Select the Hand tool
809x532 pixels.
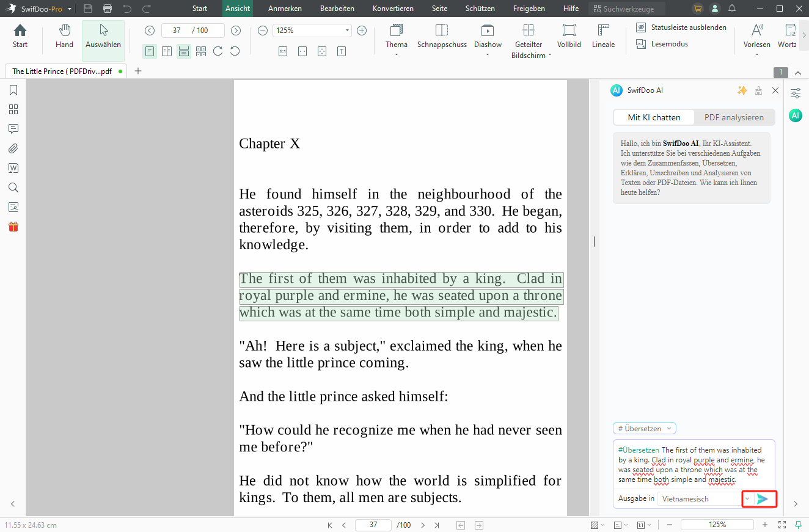(64, 37)
